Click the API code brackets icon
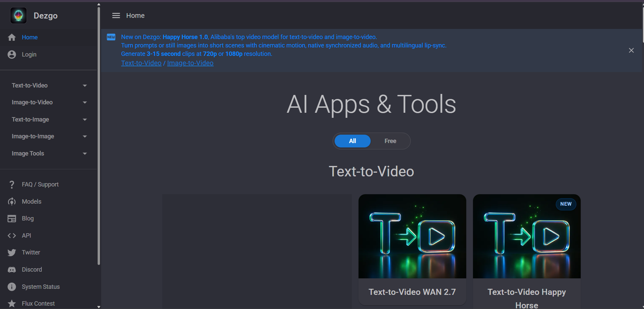 click(x=12, y=236)
